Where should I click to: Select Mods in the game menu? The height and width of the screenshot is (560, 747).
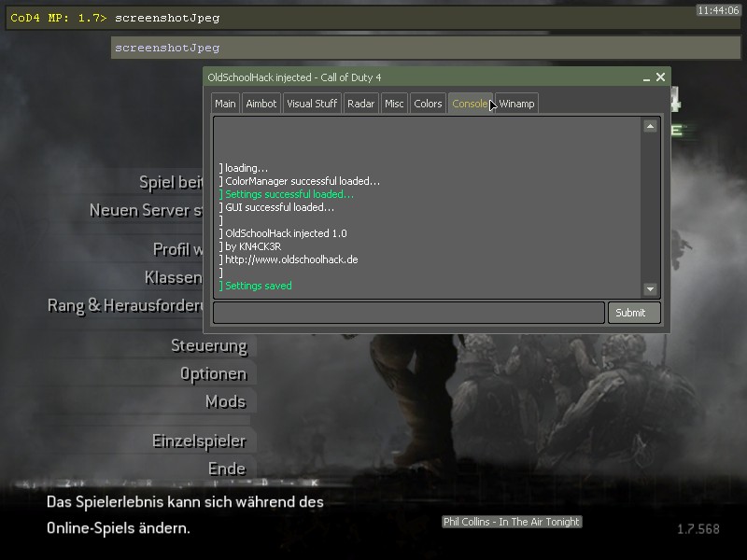coord(225,401)
